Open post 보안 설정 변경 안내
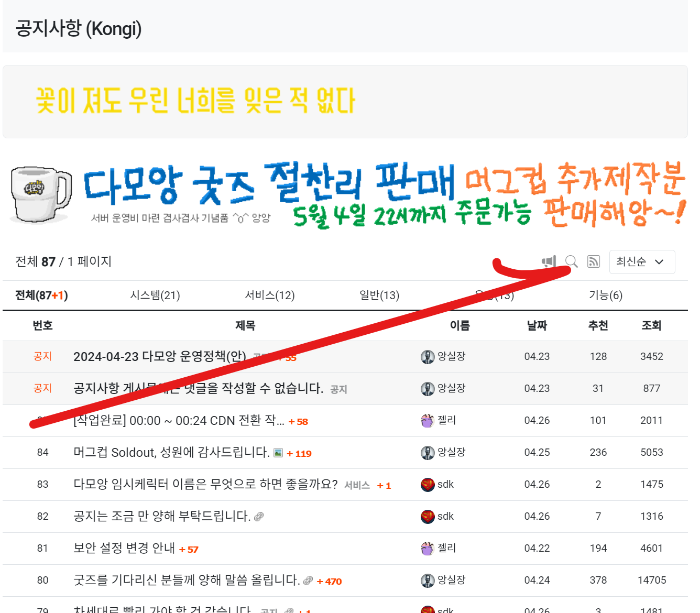The image size is (700, 613). pos(124,549)
